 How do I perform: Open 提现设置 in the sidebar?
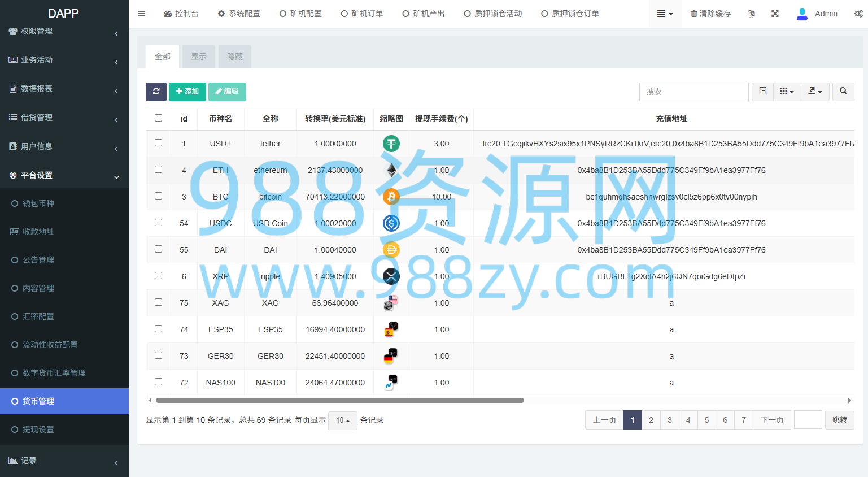pyautogui.click(x=64, y=430)
